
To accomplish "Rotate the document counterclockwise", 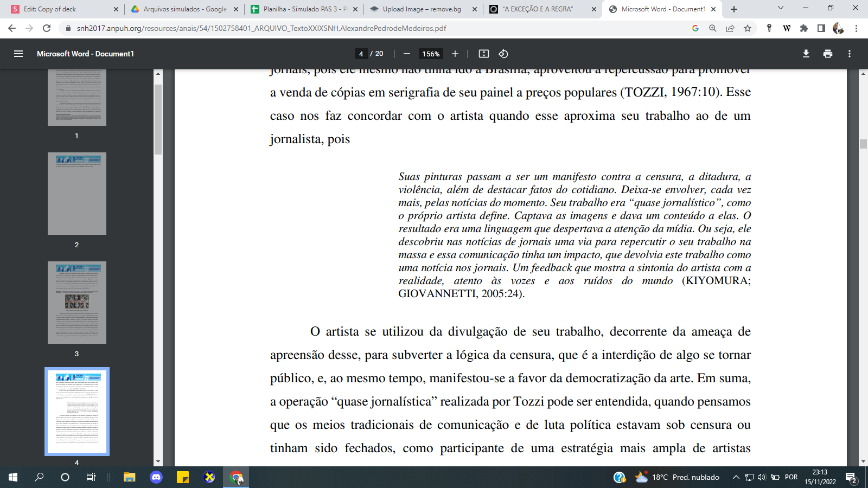I will tap(503, 54).
